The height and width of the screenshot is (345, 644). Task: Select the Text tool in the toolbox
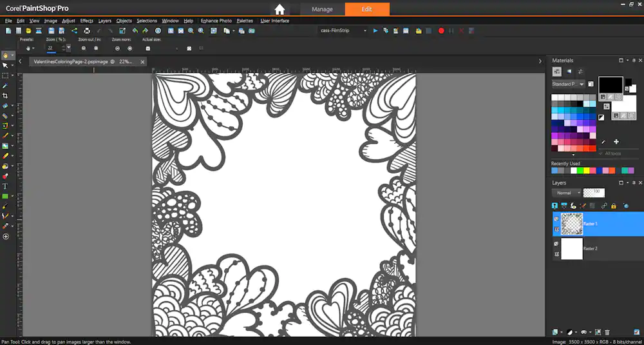point(5,186)
